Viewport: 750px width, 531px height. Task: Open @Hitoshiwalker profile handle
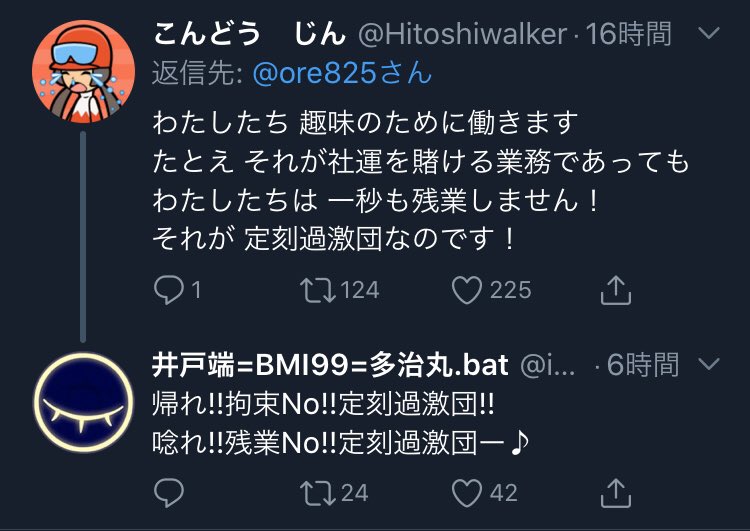pos(463,34)
